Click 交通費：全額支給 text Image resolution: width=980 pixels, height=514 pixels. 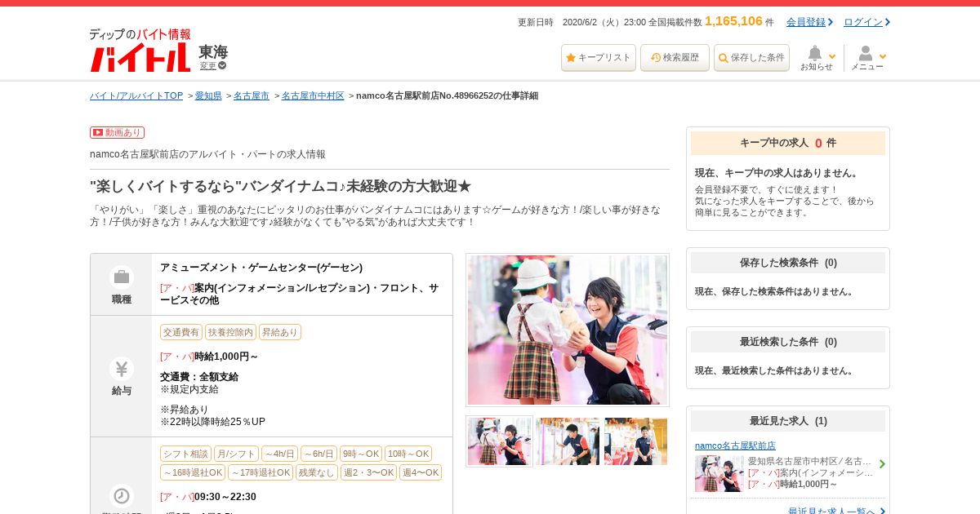point(199,377)
